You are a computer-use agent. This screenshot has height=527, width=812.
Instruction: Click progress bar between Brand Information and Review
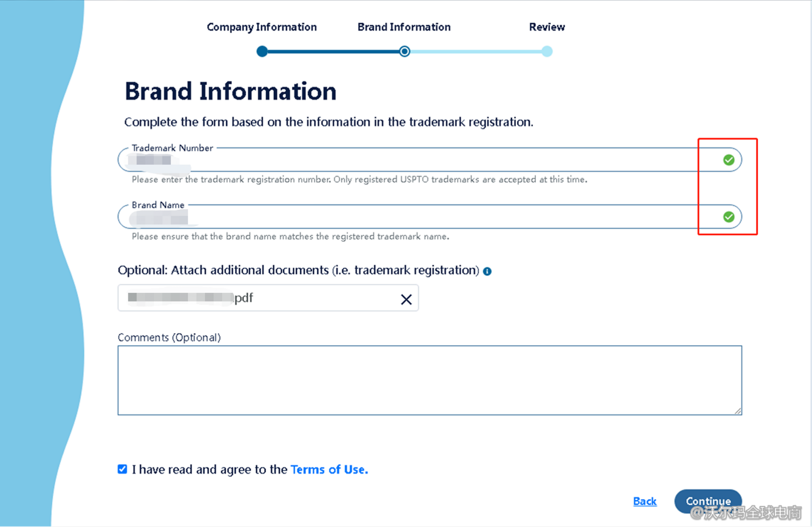click(x=476, y=52)
